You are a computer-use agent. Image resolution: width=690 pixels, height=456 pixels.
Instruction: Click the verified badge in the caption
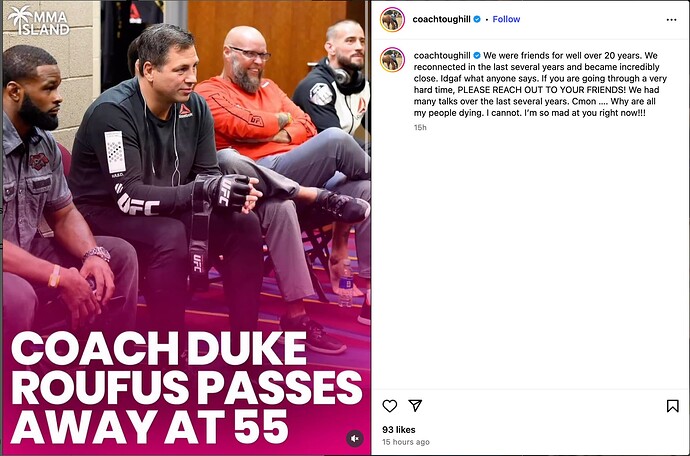(477, 55)
